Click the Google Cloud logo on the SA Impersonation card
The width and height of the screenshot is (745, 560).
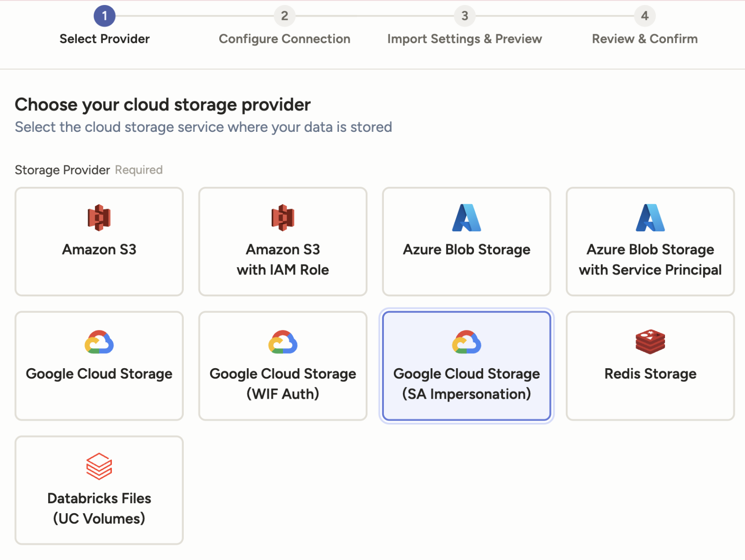pos(467,342)
